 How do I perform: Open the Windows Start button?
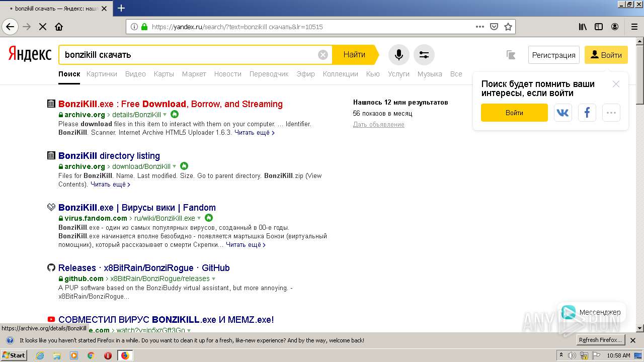[14, 355]
